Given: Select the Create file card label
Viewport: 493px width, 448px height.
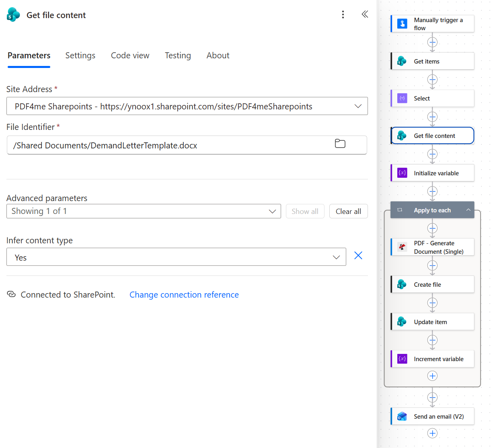Looking at the screenshot, I should pos(427,285).
